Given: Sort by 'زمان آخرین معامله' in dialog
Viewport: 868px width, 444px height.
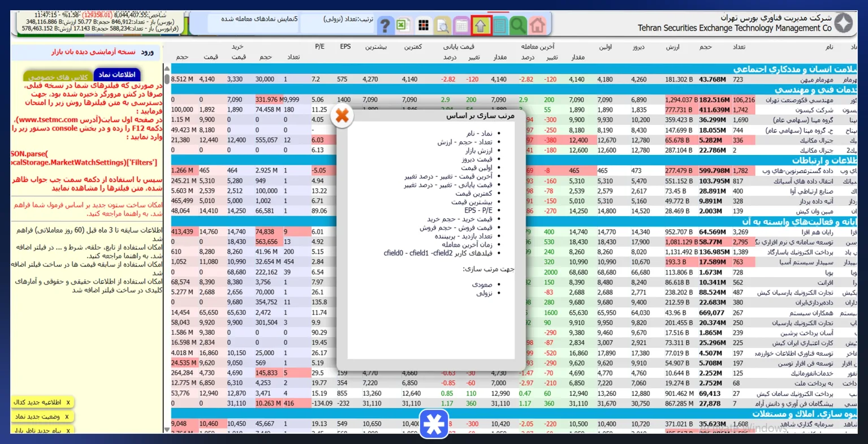Looking at the screenshot, I should pyautogui.click(x=467, y=244).
